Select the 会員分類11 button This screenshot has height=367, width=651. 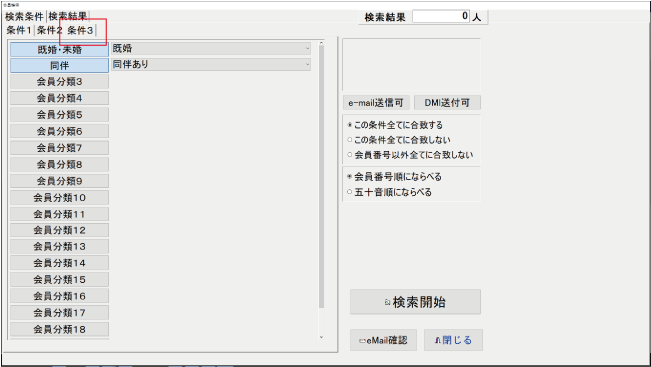pos(59,214)
